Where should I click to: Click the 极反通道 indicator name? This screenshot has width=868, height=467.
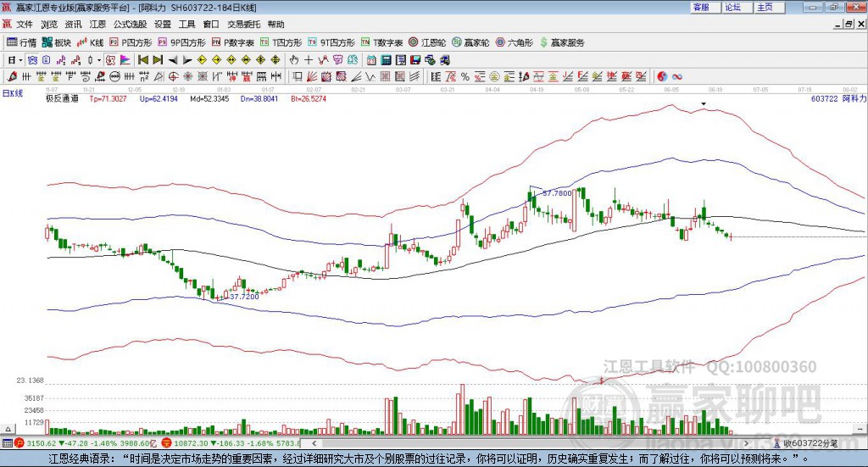click(x=62, y=98)
